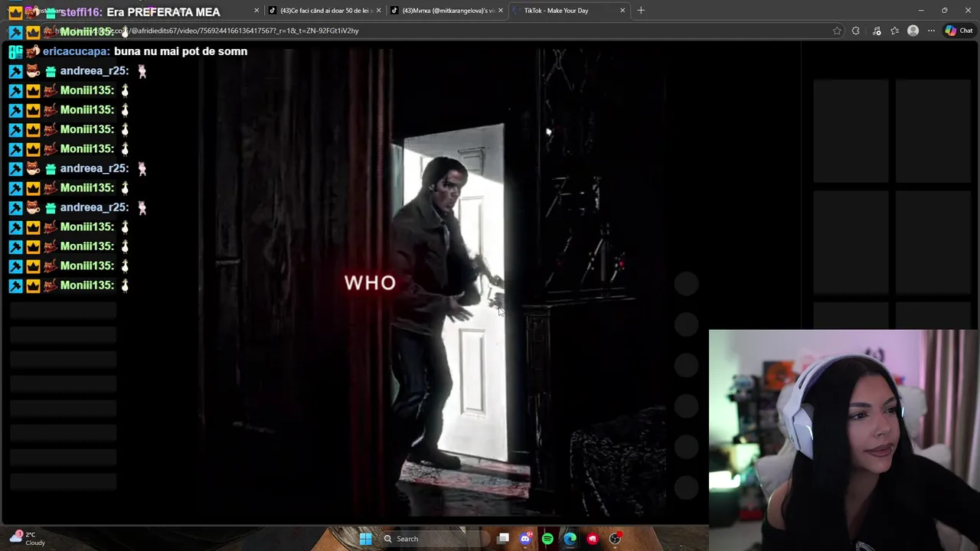Open the browser Extensions menu
This screenshot has height=551, width=980.
point(856,31)
